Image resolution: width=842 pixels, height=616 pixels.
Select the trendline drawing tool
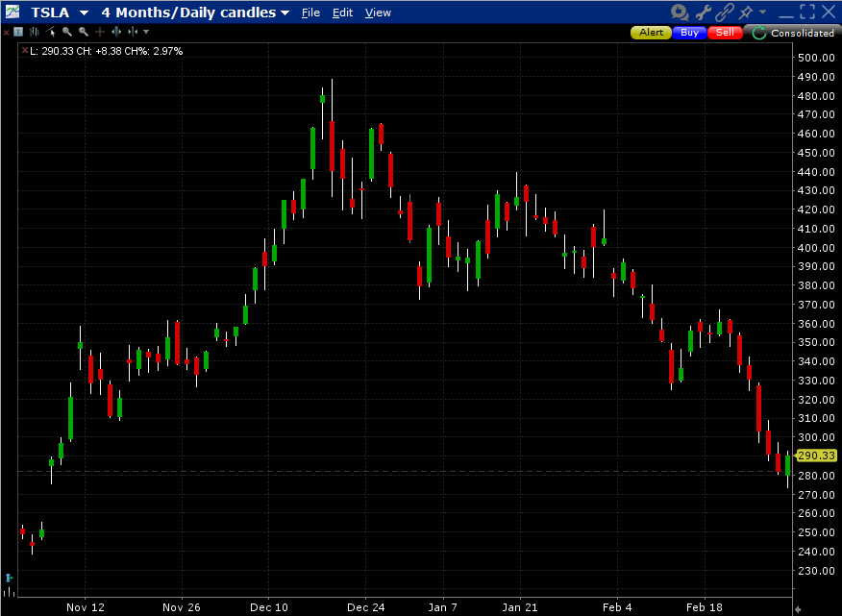(x=51, y=32)
